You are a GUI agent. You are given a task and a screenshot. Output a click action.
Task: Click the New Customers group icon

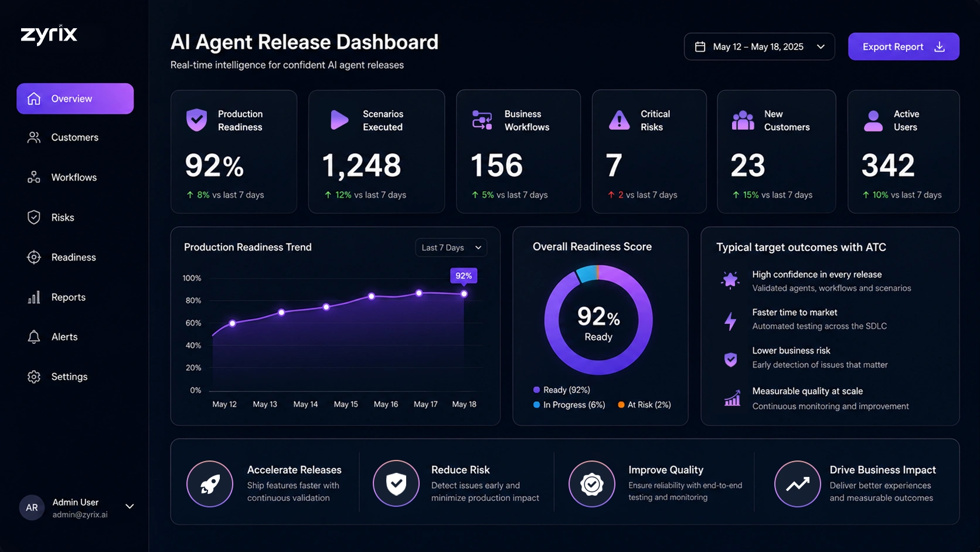coord(743,120)
